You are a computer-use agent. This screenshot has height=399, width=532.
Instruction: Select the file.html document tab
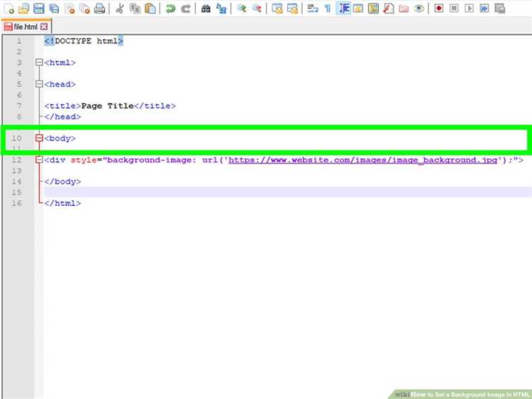point(21,26)
